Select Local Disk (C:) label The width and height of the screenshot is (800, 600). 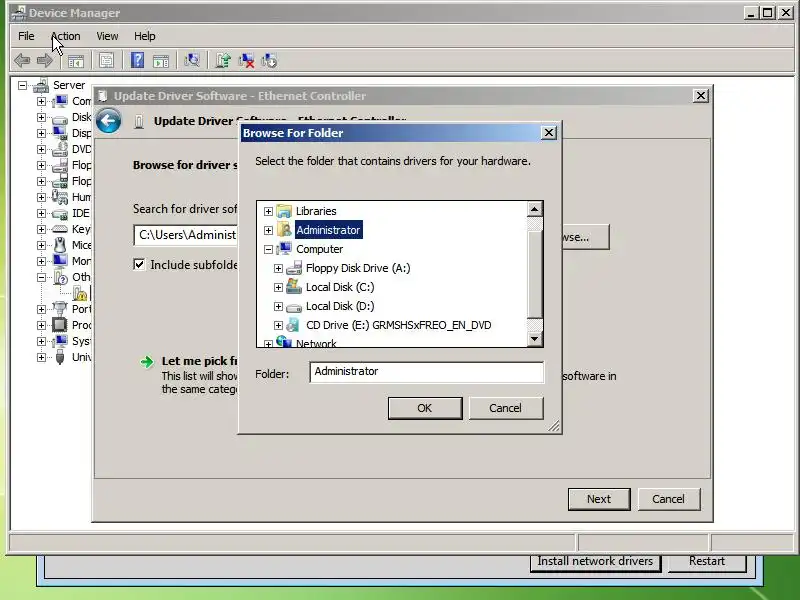click(340, 287)
